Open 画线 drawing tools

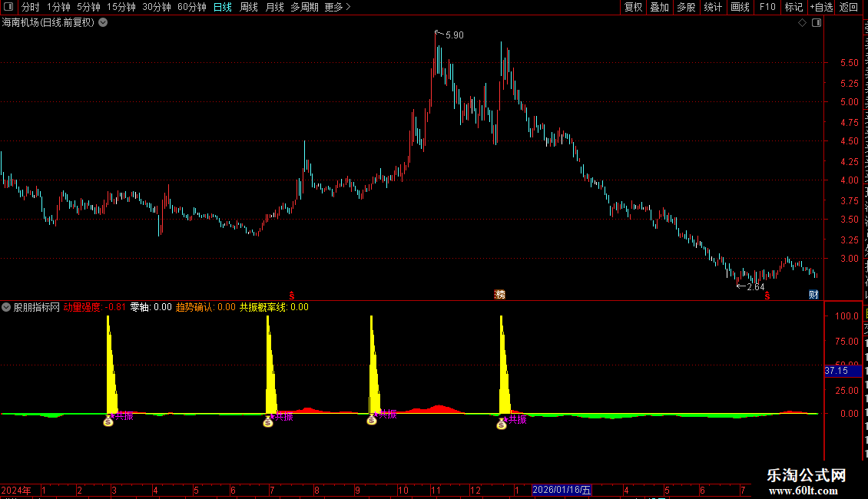click(x=740, y=7)
